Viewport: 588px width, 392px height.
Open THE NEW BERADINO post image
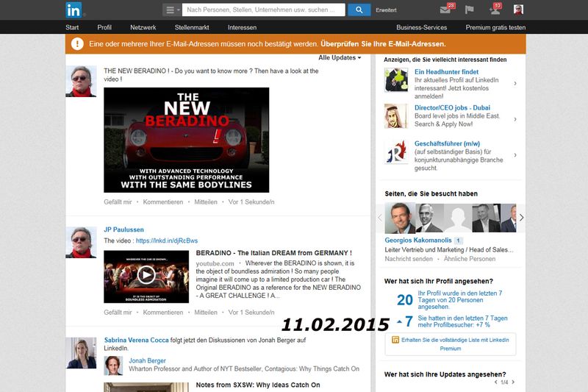(x=187, y=140)
